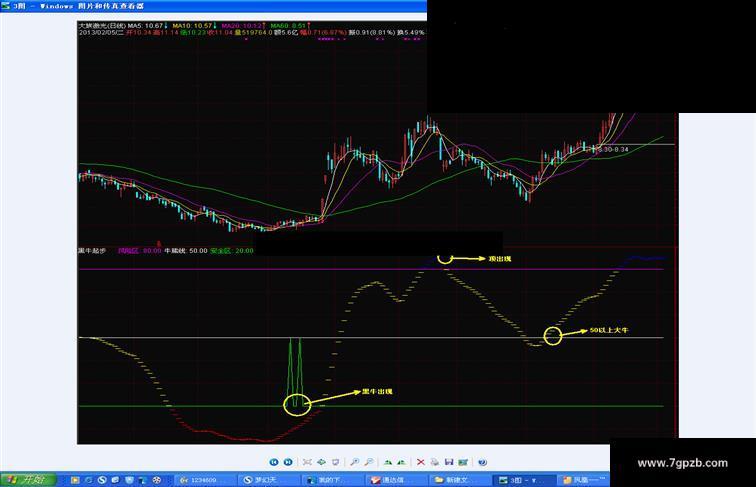This screenshot has width=756, height=487.
Task: Zoom out of the picture
Action: tap(369, 462)
